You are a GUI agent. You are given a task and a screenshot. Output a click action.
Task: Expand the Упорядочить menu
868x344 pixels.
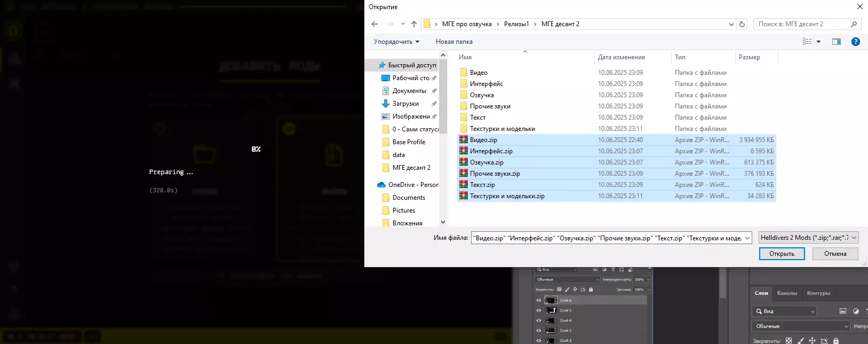tap(396, 42)
